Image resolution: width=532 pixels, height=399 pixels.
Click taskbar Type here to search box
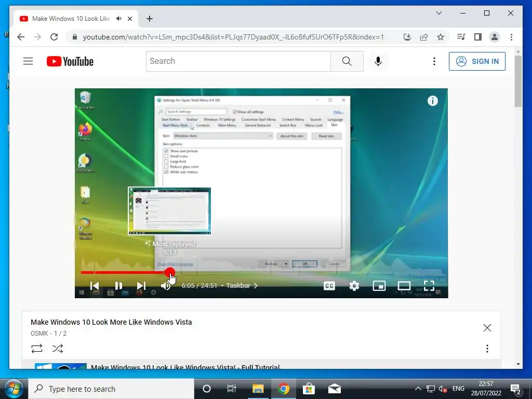click(111, 389)
